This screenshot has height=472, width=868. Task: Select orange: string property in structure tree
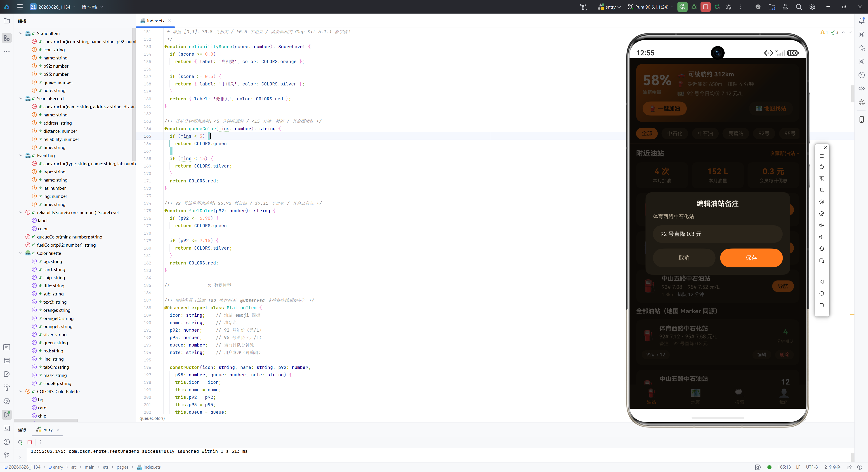tap(57, 310)
